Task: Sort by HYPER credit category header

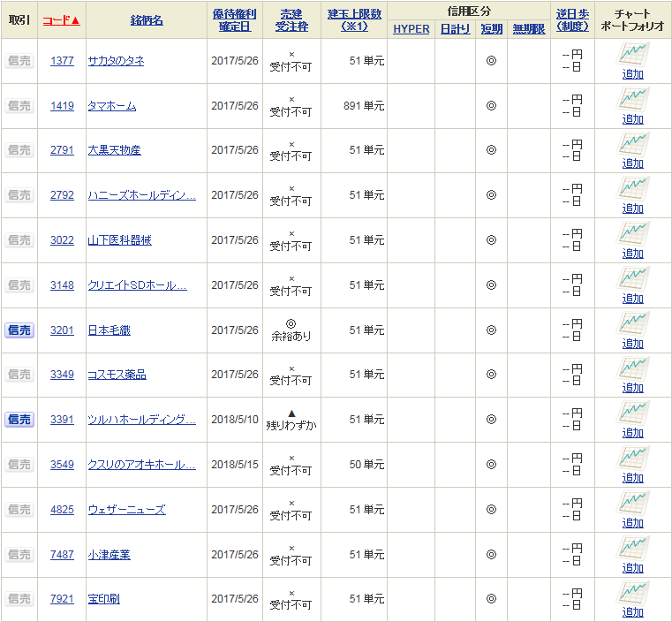Action: coord(411,29)
